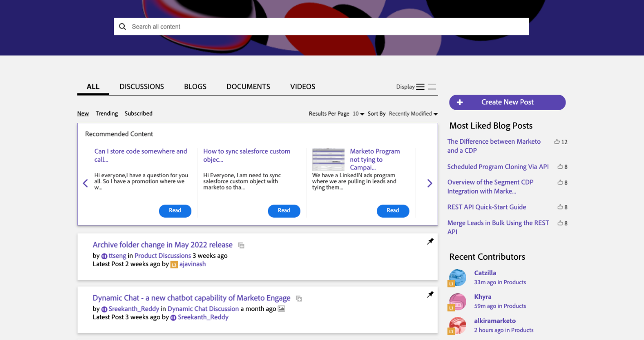
Task: Open Products link in Khyra's row
Action: [515, 306]
